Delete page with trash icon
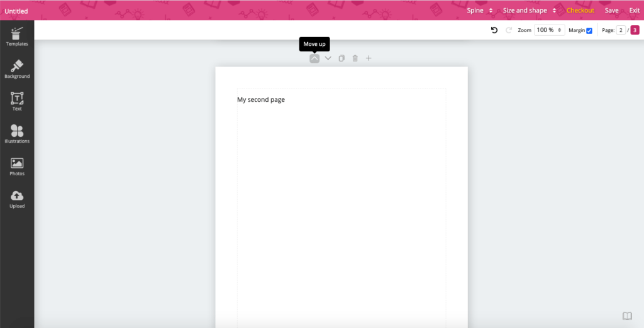Screen dimensions: 644x328 point(355,58)
